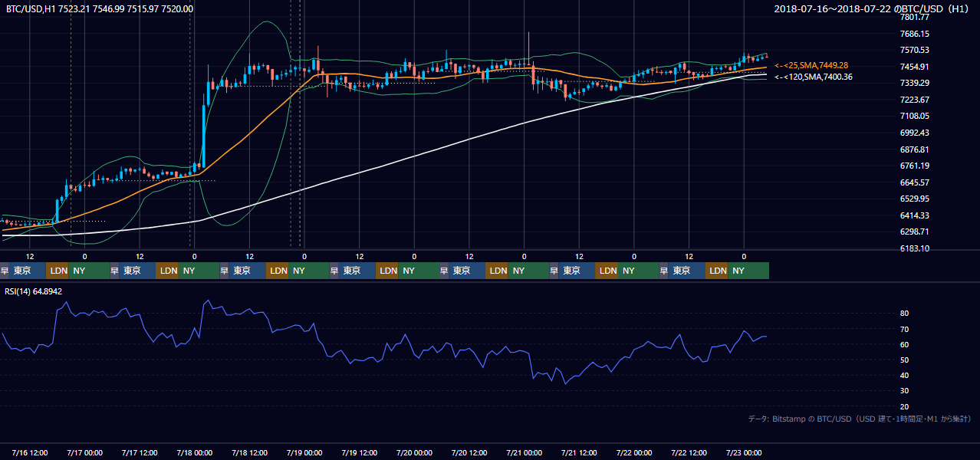Click RSI scale level 70
This screenshot has width=980, height=460.
point(905,329)
